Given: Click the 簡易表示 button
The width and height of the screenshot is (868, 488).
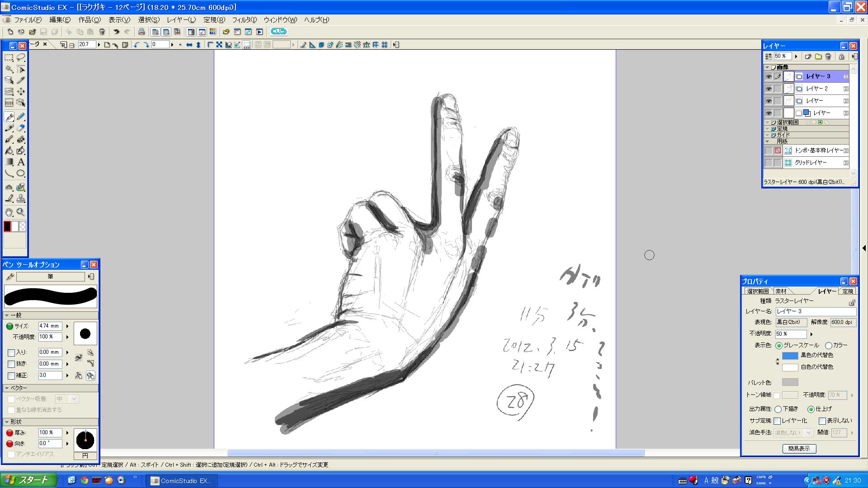Looking at the screenshot, I should point(799,448).
